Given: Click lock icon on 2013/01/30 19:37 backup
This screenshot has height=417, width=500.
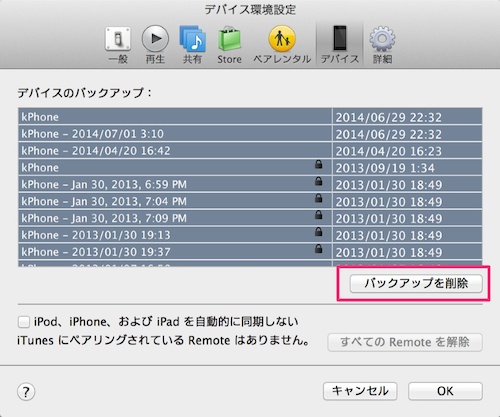Looking at the screenshot, I should (319, 249).
